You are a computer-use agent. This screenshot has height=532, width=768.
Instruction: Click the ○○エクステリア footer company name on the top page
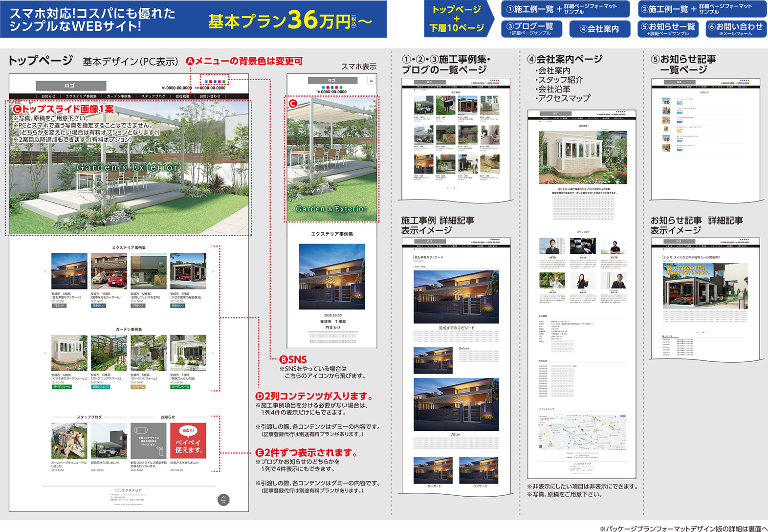pyautogui.click(x=128, y=490)
